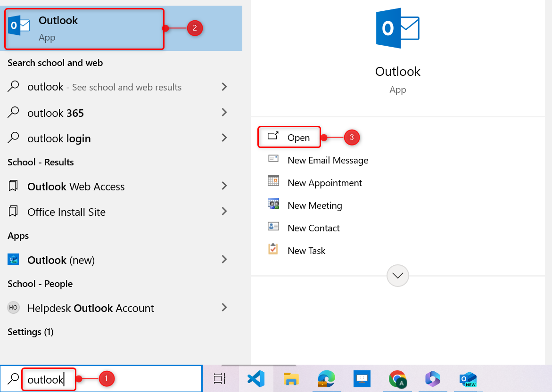Expand more actions with the down chevron
This screenshot has width=552, height=392.
coord(398,276)
